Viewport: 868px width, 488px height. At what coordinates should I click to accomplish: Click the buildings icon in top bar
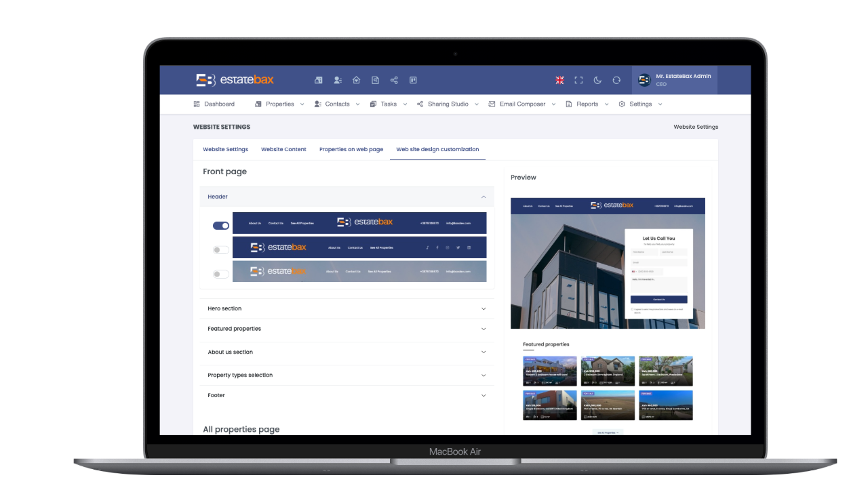click(x=318, y=80)
